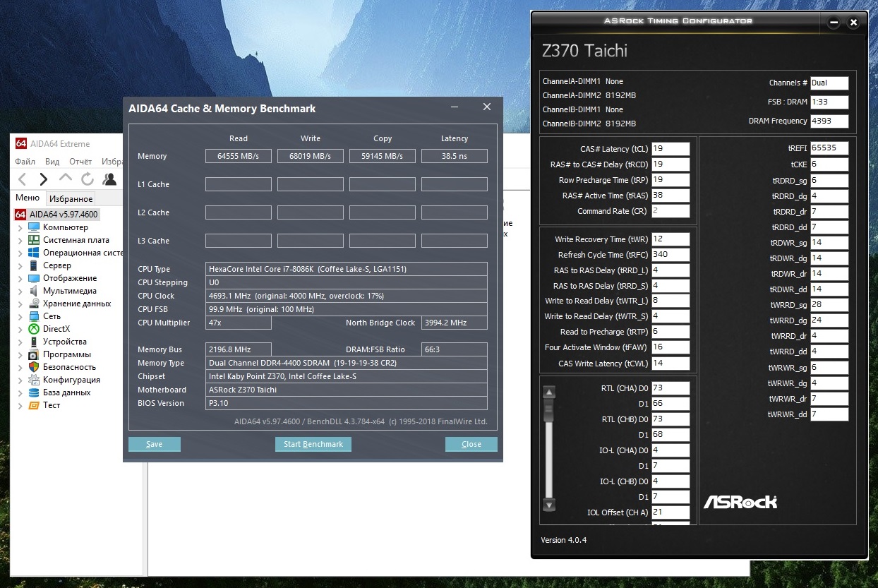Click the Write Recovery Time (tWR) field

(670, 239)
